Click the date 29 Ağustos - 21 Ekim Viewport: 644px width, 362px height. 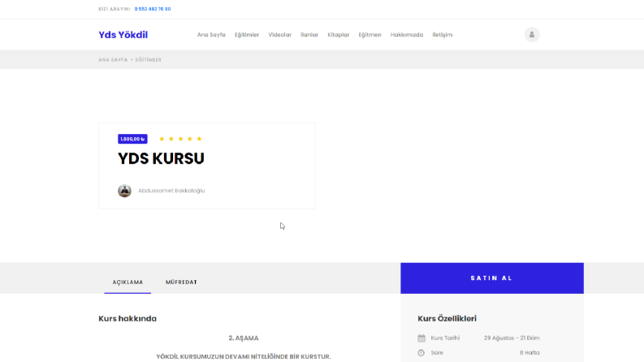(x=512, y=338)
